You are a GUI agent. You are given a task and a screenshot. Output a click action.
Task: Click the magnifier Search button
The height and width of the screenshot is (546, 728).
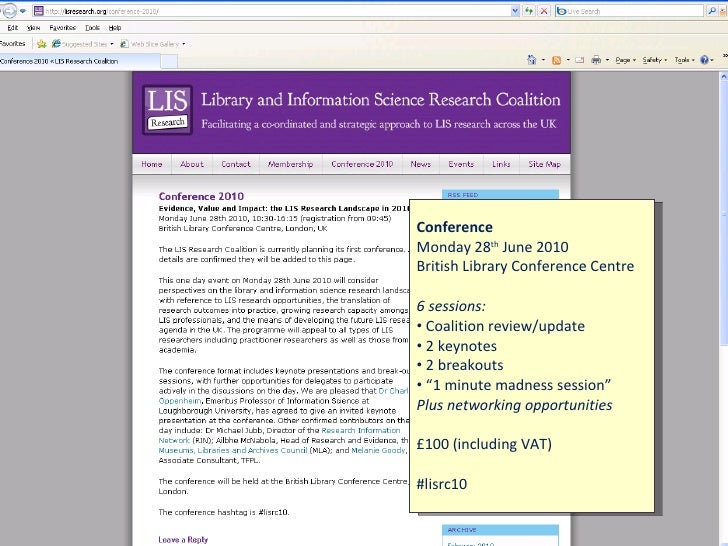[711, 11]
